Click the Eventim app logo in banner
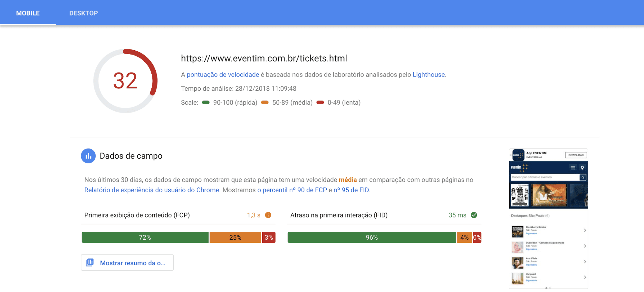Screen dimensions: 644x292 (518, 155)
